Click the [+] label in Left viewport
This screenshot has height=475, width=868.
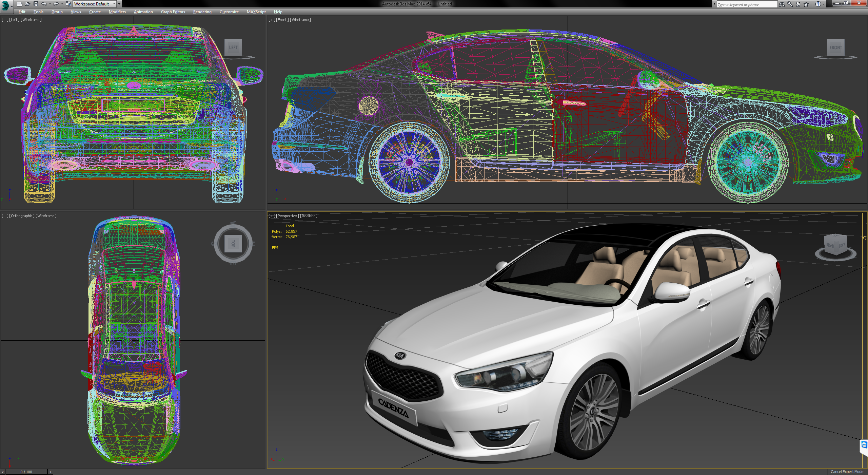(x=5, y=20)
